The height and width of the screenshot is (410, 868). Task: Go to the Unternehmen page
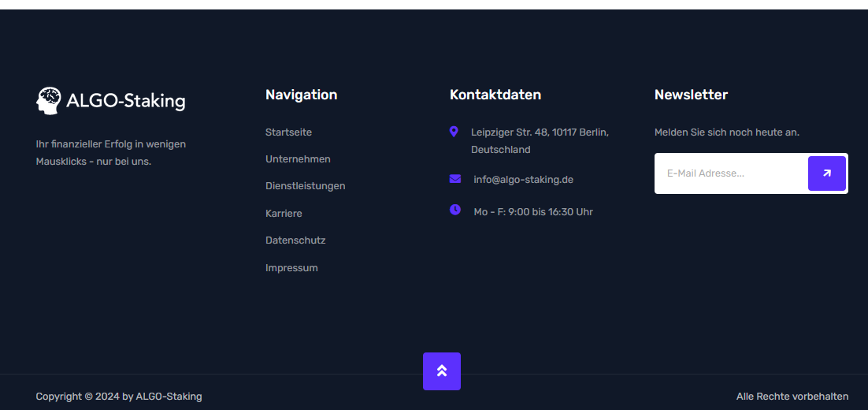click(298, 159)
